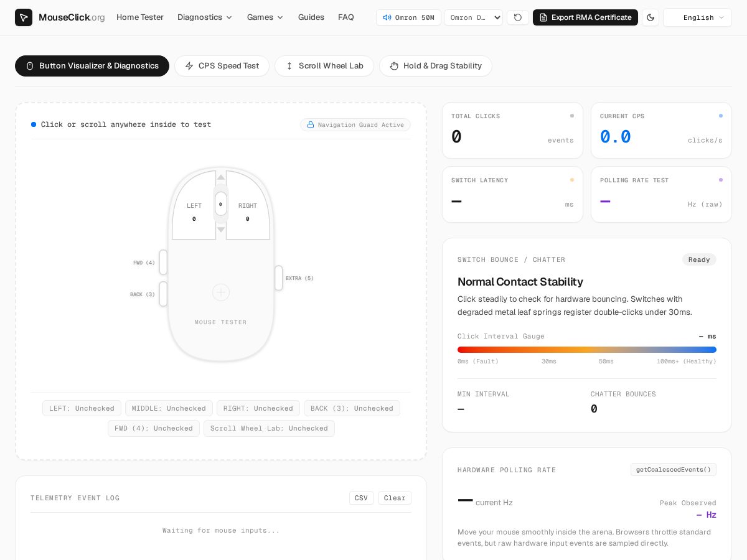Click the Ready status badge
The image size is (747, 560).
point(699,259)
